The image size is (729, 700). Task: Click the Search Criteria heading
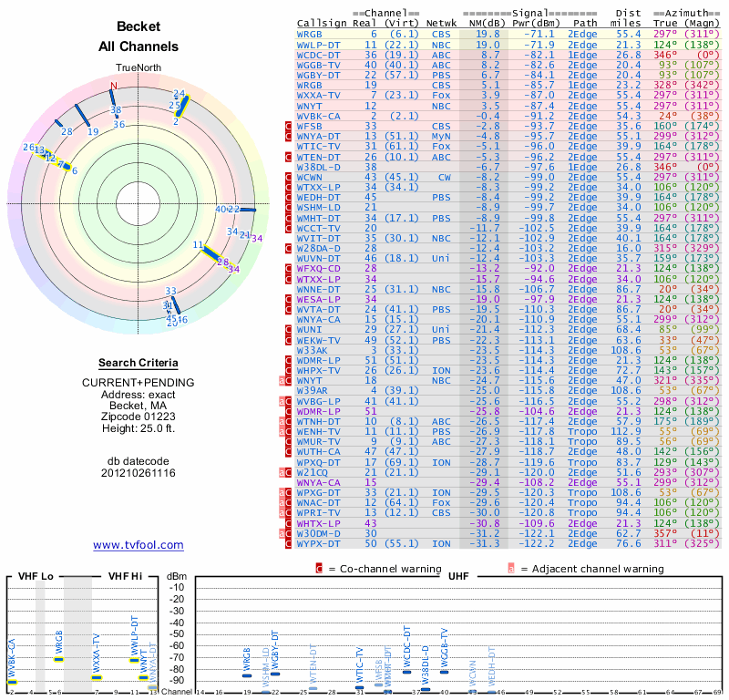(138, 362)
